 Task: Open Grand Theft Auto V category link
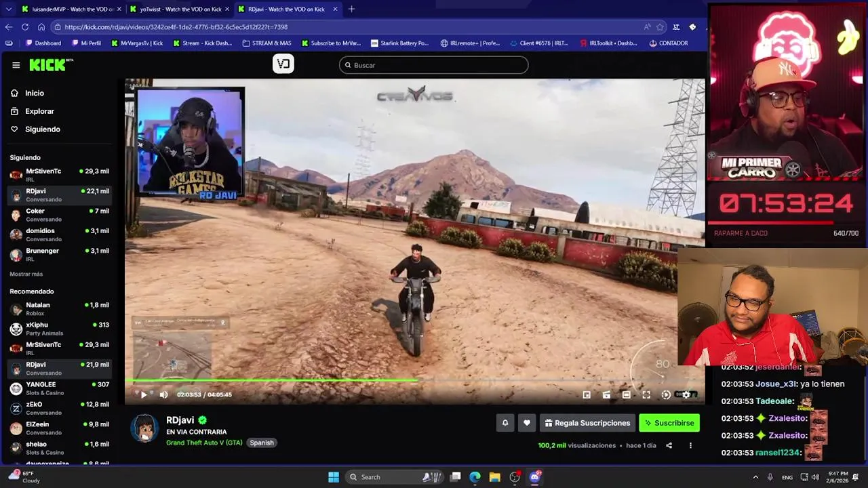[204, 443]
